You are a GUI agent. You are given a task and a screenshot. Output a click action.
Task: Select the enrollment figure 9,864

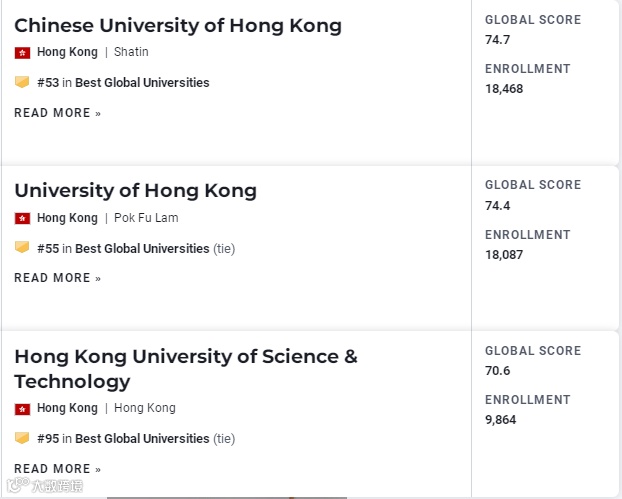[500, 420]
